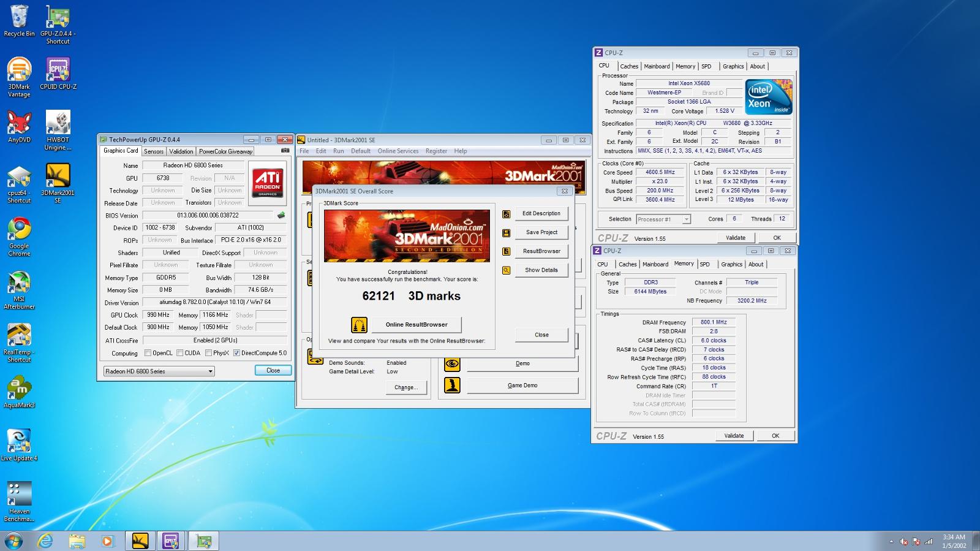
Task: Open Internet Explorer from the taskbar
Action: click(45, 541)
